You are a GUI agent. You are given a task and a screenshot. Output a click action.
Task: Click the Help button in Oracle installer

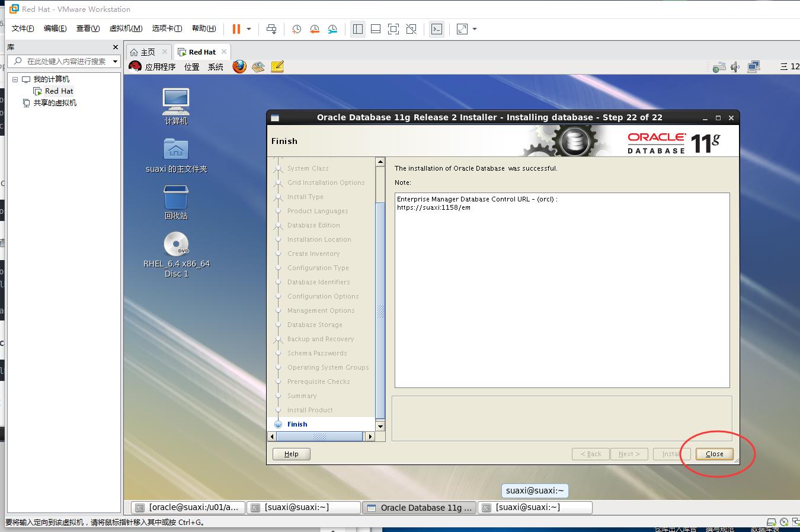[291, 454]
